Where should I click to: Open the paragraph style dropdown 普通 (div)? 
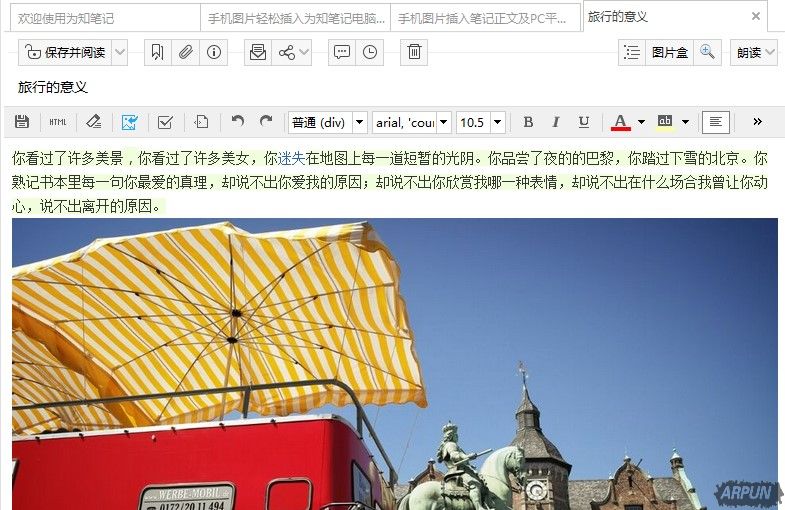[327, 122]
